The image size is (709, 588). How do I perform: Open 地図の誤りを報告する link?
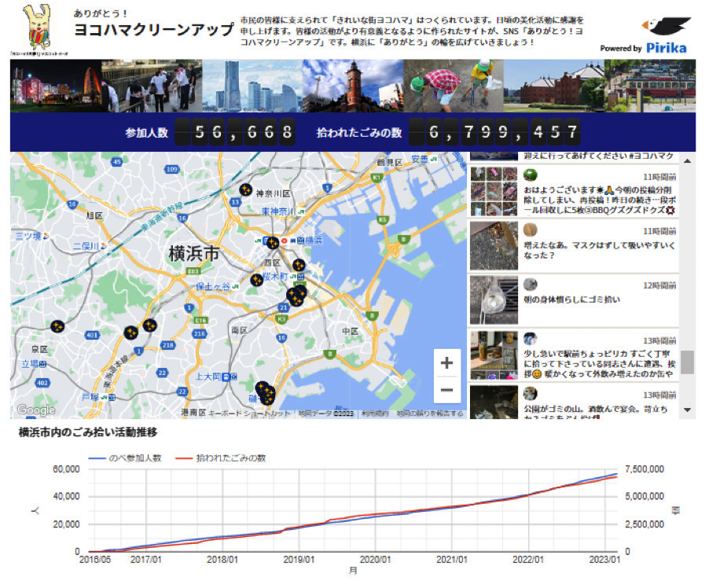[430, 413]
